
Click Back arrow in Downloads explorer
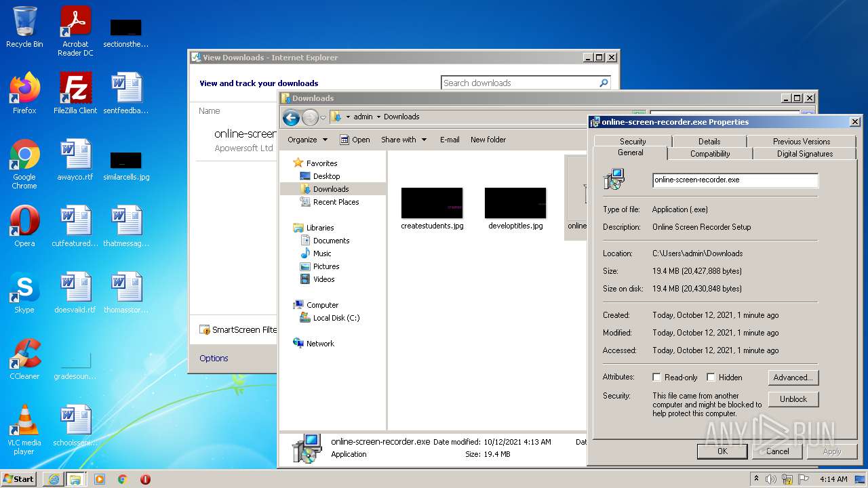[x=292, y=118]
